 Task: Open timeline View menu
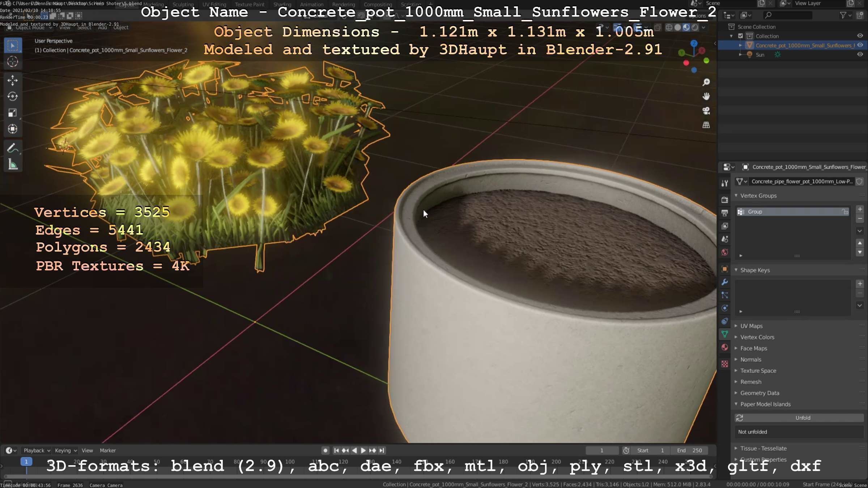87,450
